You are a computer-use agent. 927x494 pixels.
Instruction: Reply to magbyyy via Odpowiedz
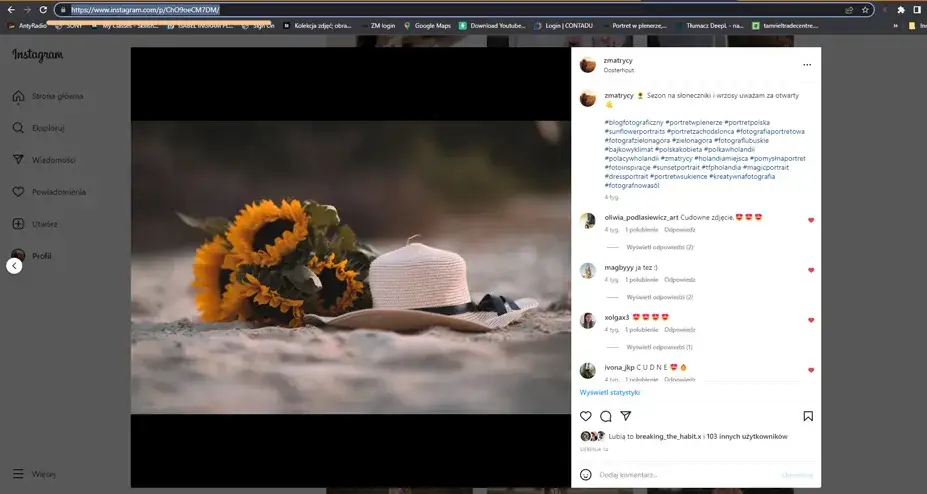tap(679, 280)
